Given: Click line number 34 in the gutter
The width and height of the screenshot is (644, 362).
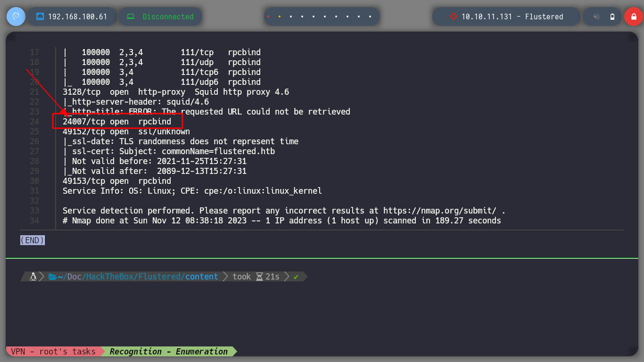Looking at the screenshot, I should point(34,221).
